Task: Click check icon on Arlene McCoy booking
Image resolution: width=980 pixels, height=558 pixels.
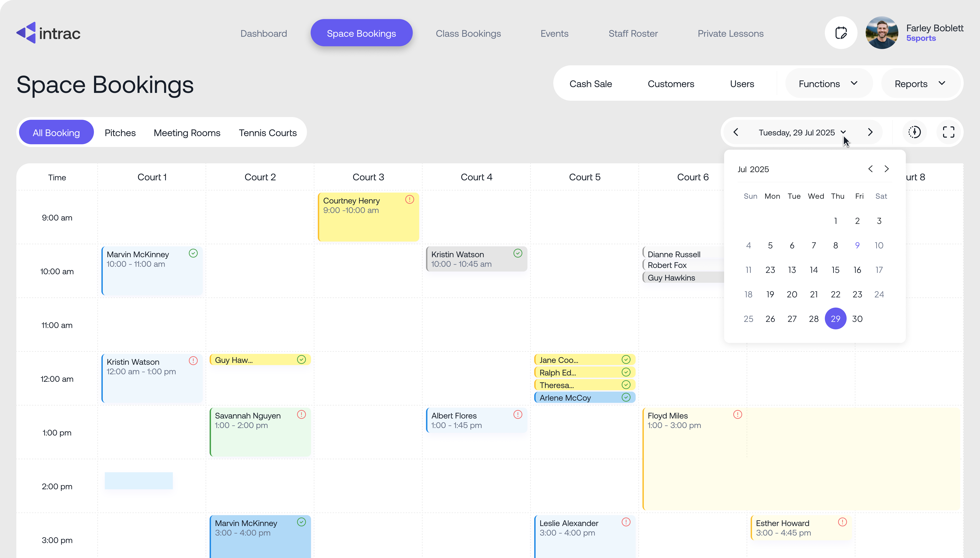Action: pyautogui.click(x=626, y=397)
